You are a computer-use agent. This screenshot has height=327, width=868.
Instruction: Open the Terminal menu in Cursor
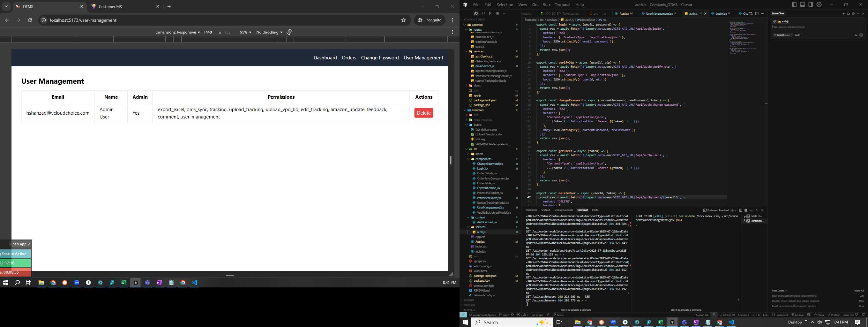[x=562, y=4]
